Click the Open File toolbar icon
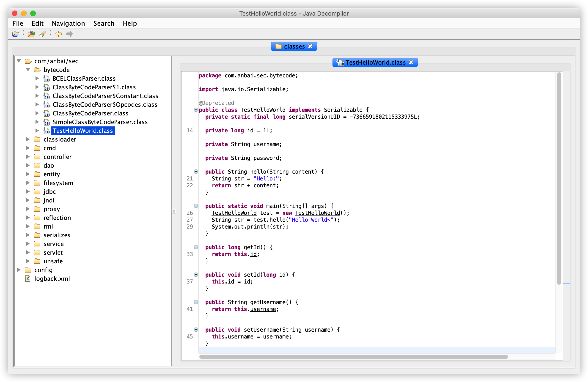Screen dimensions: 588x382 coord(16,34)
